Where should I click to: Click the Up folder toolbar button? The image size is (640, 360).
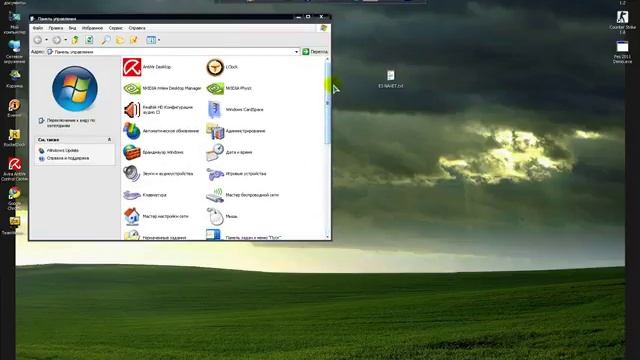[75, 40]
